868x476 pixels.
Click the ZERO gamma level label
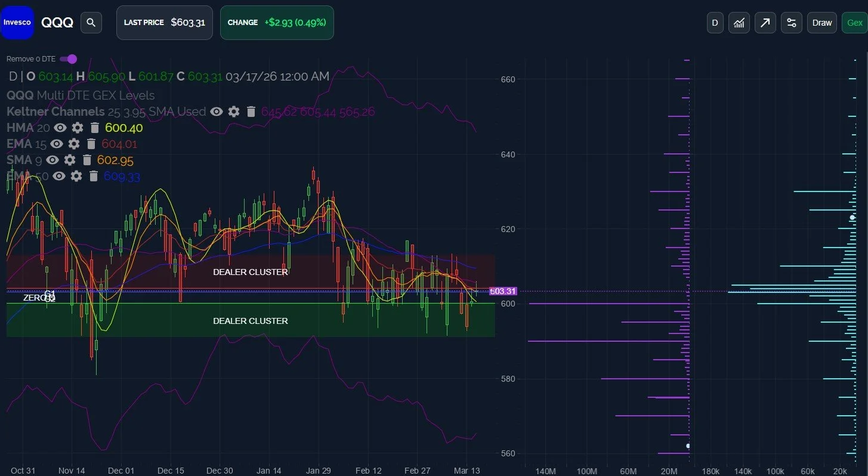point(35,298)
